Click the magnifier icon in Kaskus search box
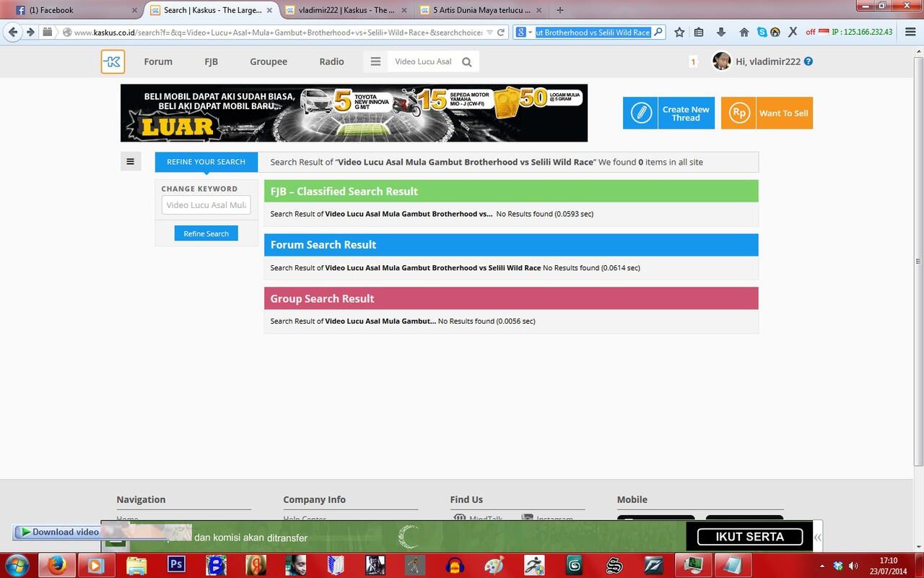Image resolution: width=924 pixels, height=578 pixels. (x=467, y=62)
